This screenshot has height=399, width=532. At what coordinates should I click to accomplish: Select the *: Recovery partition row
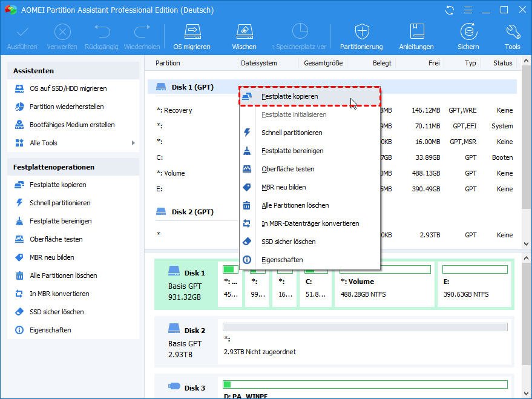pyautogui.click(x=332, y=110)
